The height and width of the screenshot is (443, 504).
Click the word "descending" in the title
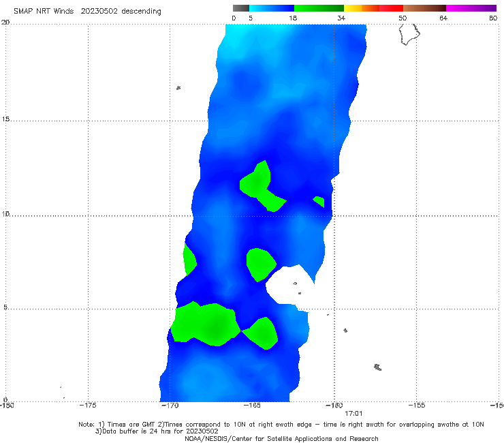(142, 12)
